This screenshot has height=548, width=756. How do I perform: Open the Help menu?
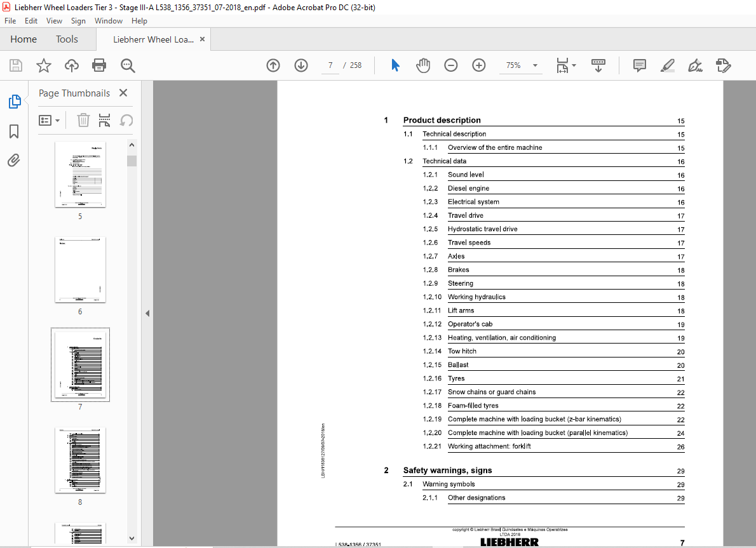pos(139,21)
